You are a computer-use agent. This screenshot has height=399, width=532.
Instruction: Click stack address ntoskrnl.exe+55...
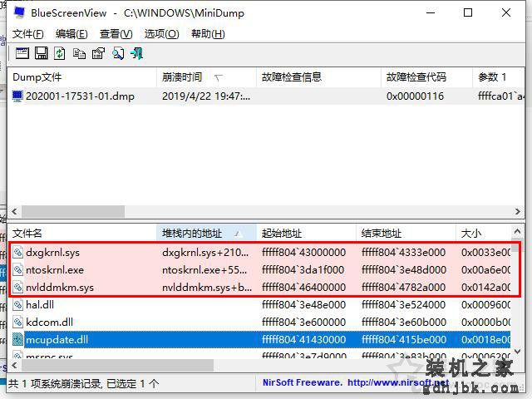pos(204,270)
